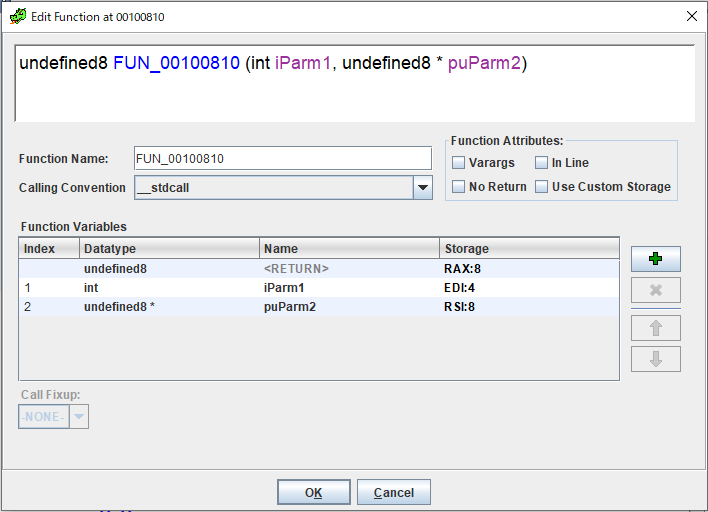Click the RSI:8 storage cell
This screenshot has height=512, width=708.
coord(529,307)
